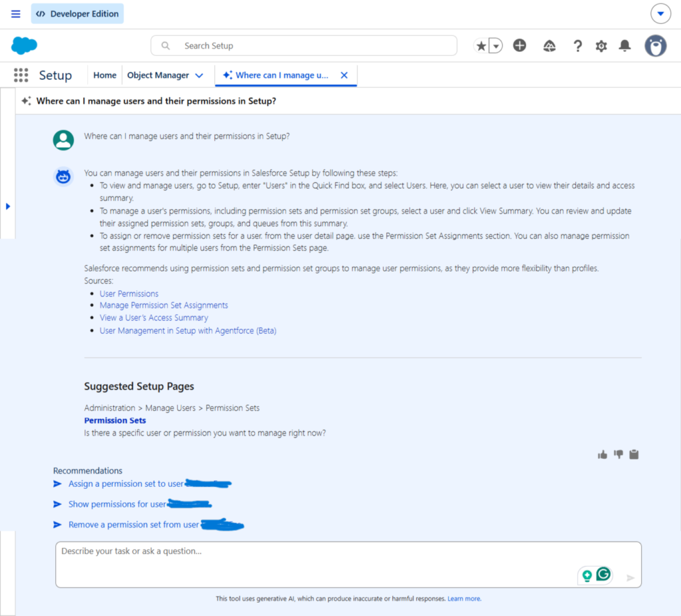
Task: Click the green user avatar icon
Action: (63, 140)
